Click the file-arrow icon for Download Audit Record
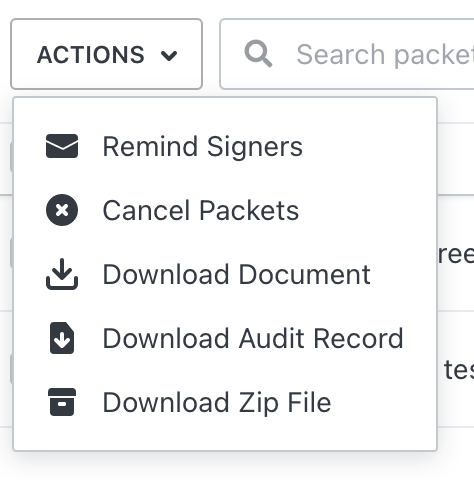 coord(62,338)
